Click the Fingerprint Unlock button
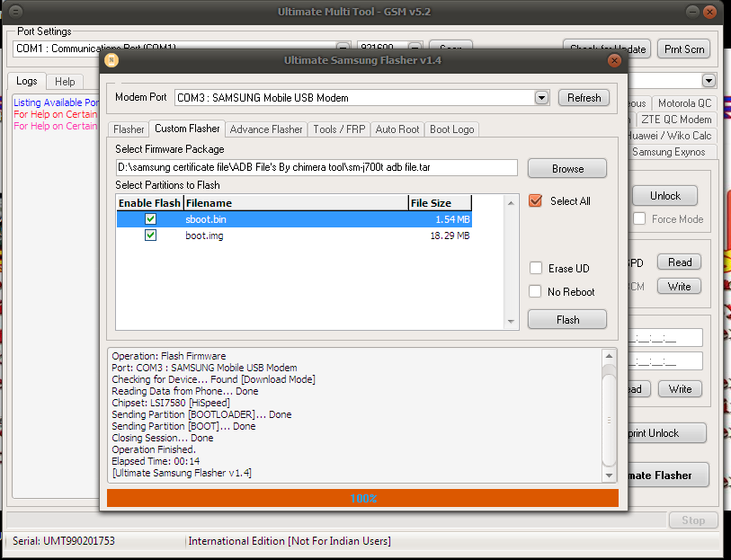The width and height of the screenshot is (731, 560). click(x=666, y=433)
